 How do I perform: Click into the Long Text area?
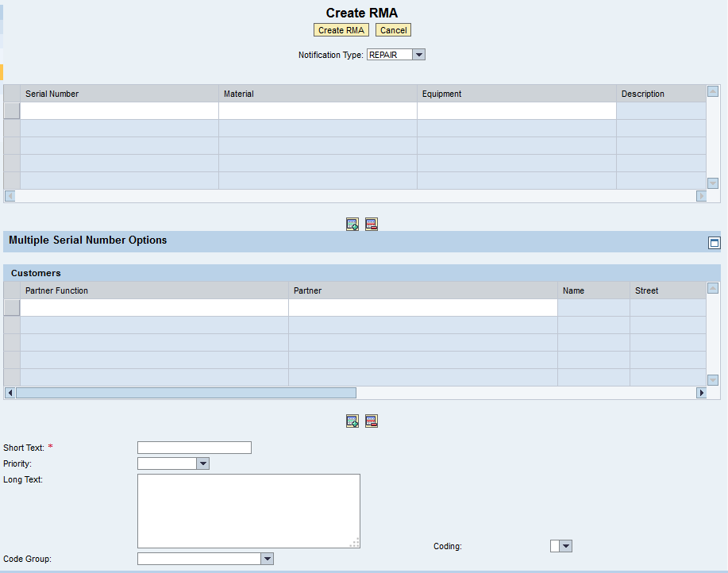tap(248, 511)
